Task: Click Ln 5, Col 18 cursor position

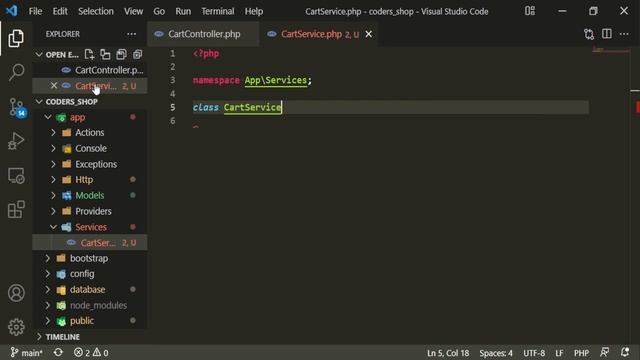Action: coord(448,353)
